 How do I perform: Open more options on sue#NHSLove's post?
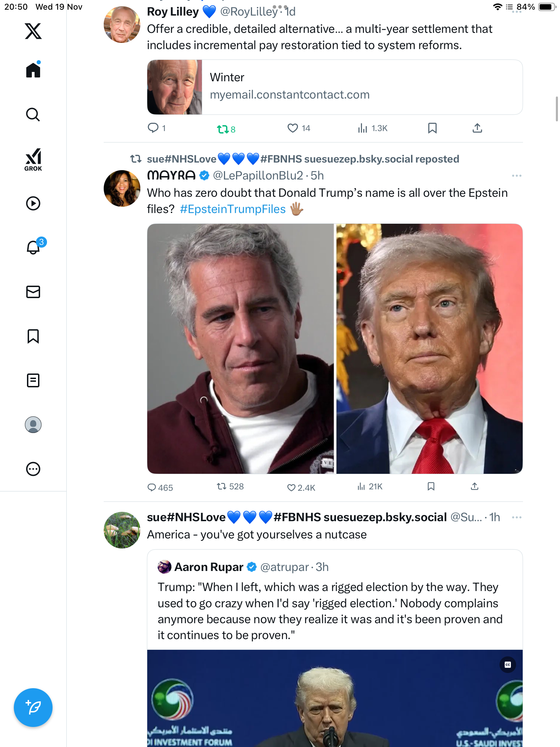[x=516, y=517]
